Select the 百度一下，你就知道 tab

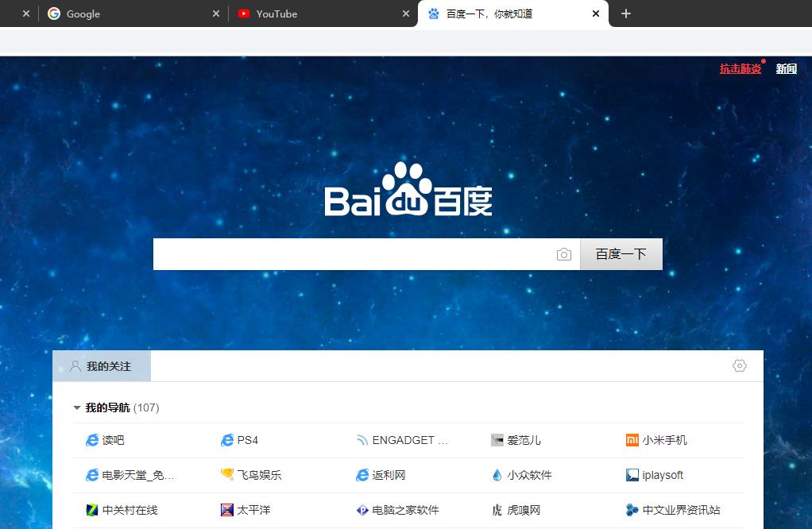tap(512, 14)
